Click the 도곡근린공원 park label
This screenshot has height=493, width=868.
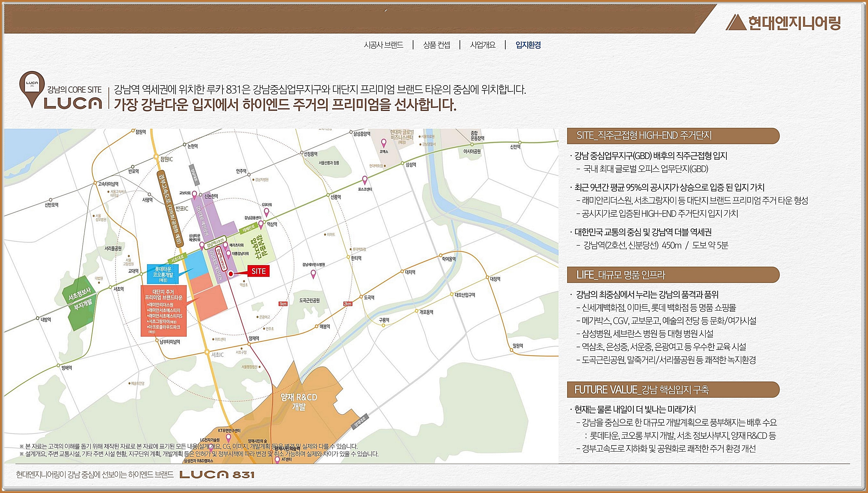tap(309, 300)
